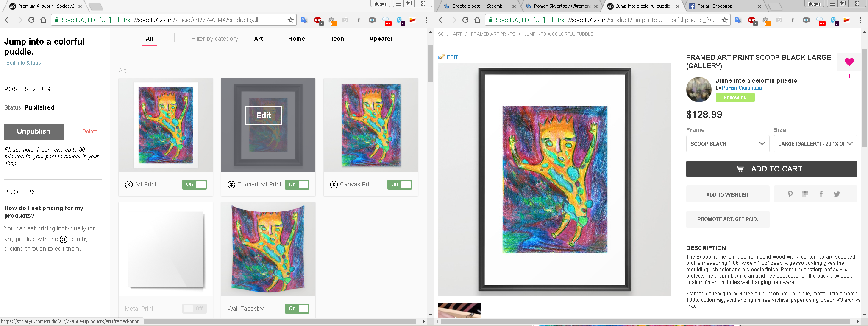Open the Size dropdown showing Large (Gallery)
This screenshot has width=868, height=326.
pos(815,143)
